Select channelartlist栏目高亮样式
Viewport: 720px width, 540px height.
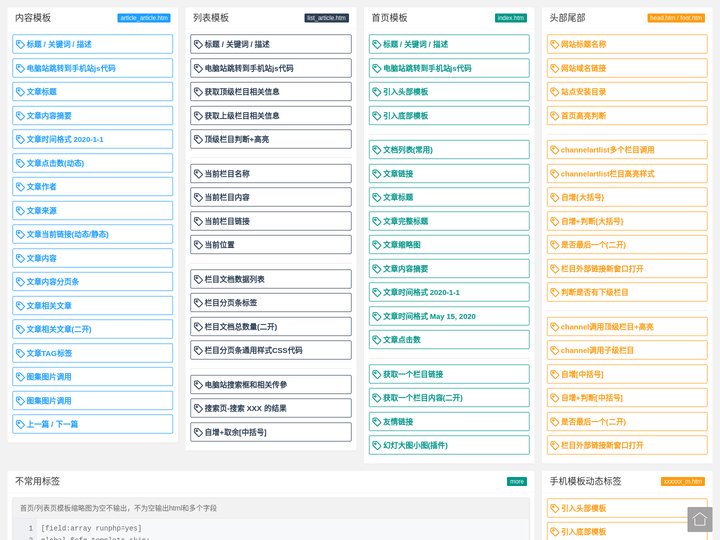(x=627, y=174)
